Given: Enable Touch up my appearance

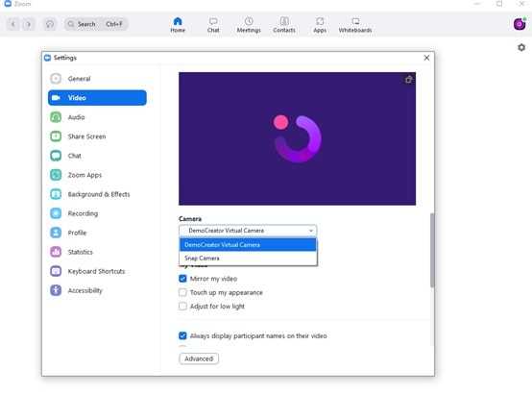Looking at the screenshot, I should pos(182,292).
